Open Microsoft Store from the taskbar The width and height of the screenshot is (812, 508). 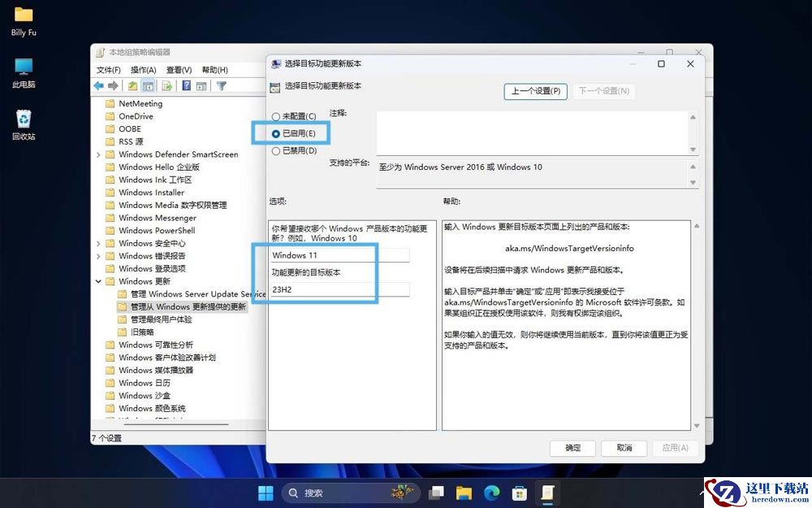coord(520,493)
